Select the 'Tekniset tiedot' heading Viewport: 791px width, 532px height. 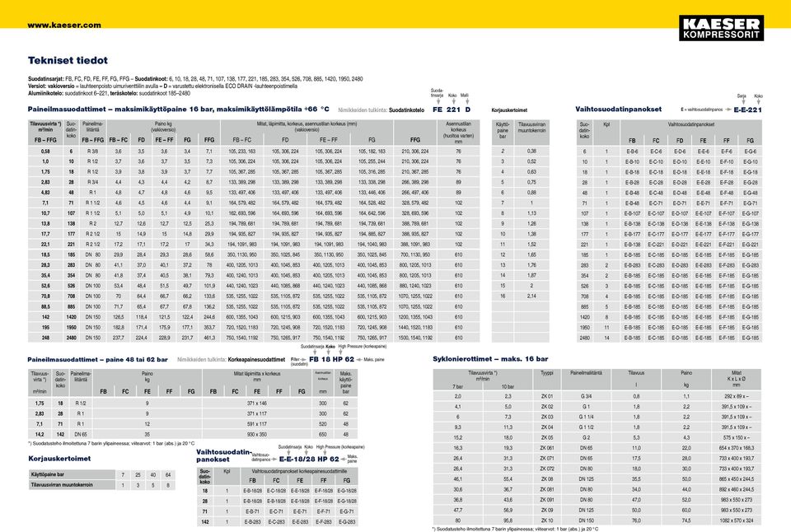click(68, 60)
